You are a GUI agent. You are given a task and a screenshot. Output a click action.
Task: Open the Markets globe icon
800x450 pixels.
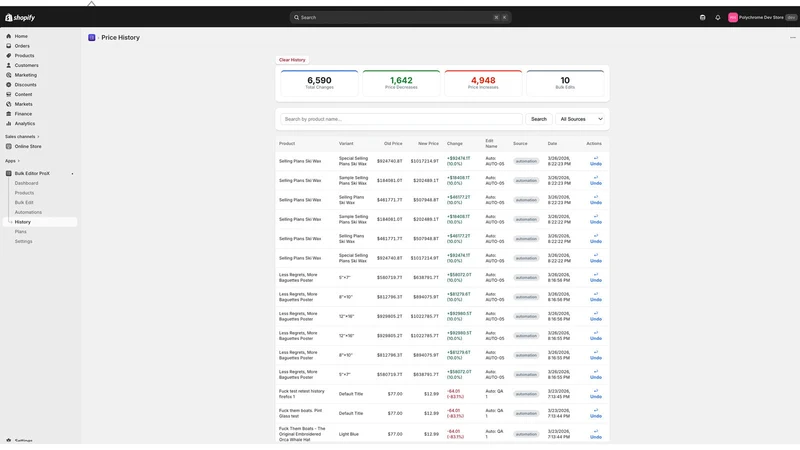pyautogui.click(x=9, y=104)
